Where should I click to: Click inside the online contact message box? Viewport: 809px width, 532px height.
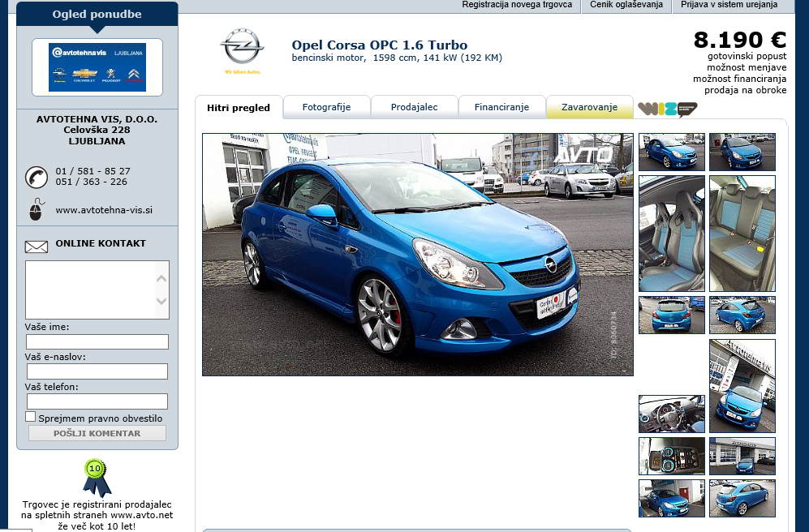(x=90, y=290)
